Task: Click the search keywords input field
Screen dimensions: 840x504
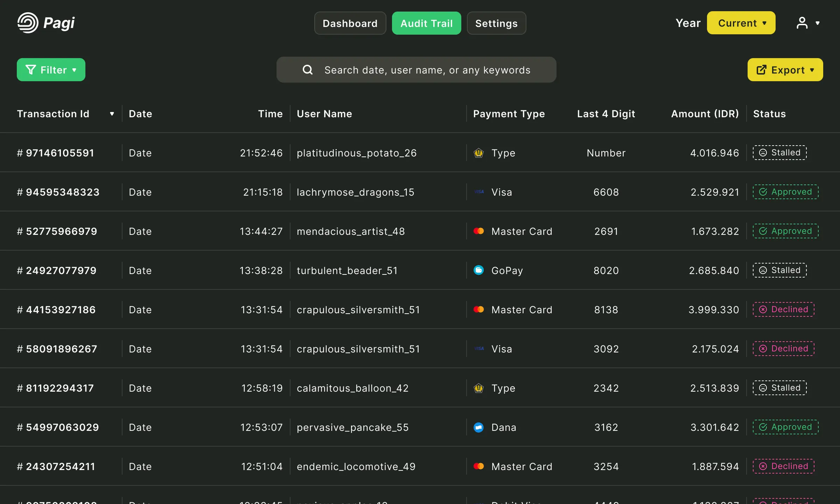Action: (416, 70)
